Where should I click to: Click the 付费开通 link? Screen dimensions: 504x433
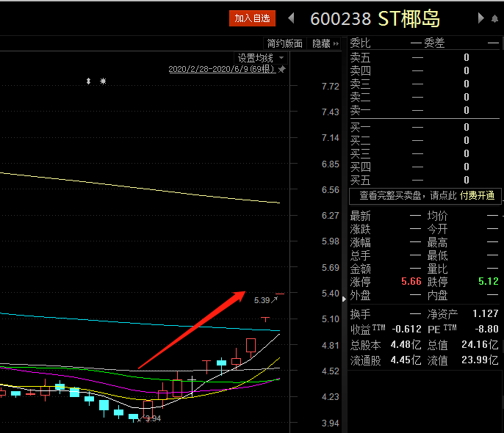click(477, 195)
